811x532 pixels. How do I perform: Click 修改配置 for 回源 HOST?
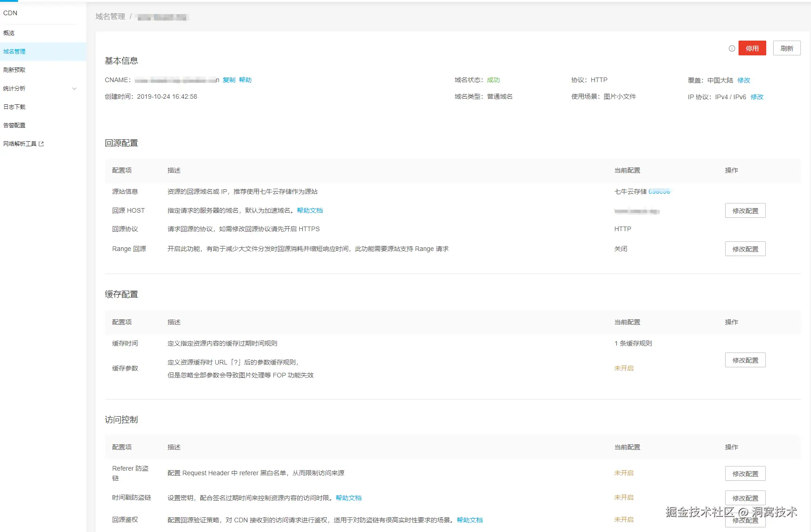[x=745, y=211]
